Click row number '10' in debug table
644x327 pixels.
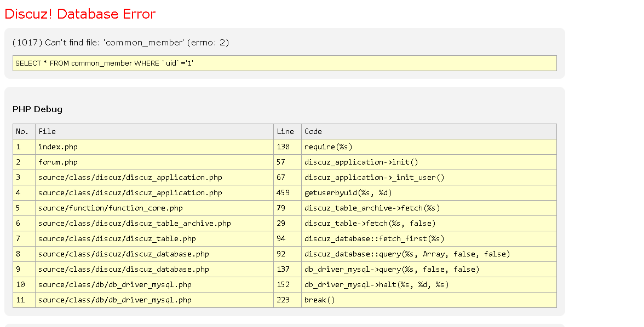pyautogui.click(x=24, y=285)
